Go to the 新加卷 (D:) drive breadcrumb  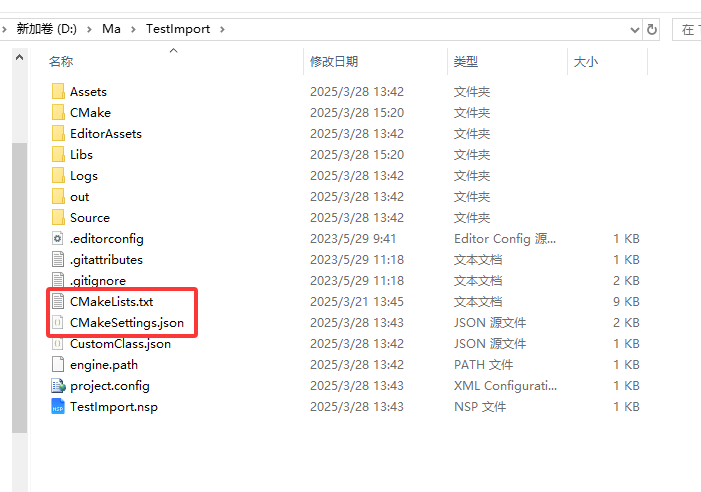[x=49, y=29]
